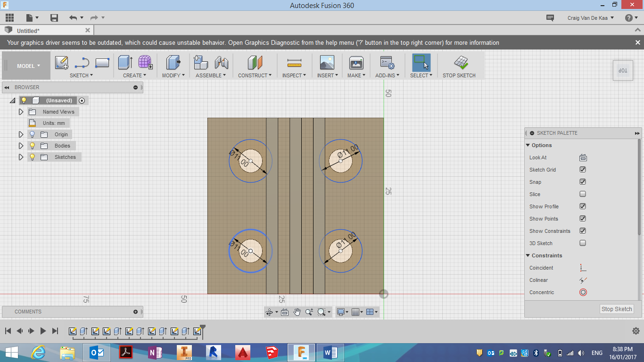Image resolution: width=644 pixels, height=362 pixels.
Task: Activate the (Unsaved) component radio button
Action: tap(82, 100)
